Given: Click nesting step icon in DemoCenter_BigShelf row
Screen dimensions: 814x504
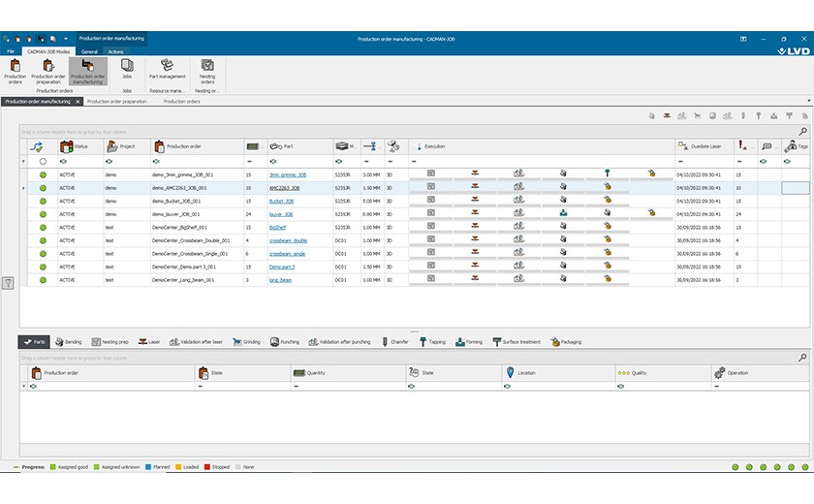Looking at the screenshot, I should pyautogui.click(x=431, y=226).
